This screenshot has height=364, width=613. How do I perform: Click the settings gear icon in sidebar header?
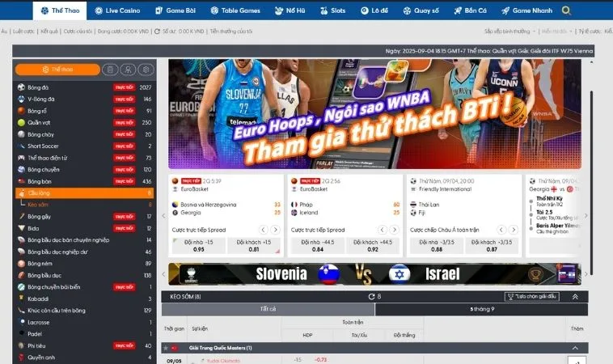[146, 70]
